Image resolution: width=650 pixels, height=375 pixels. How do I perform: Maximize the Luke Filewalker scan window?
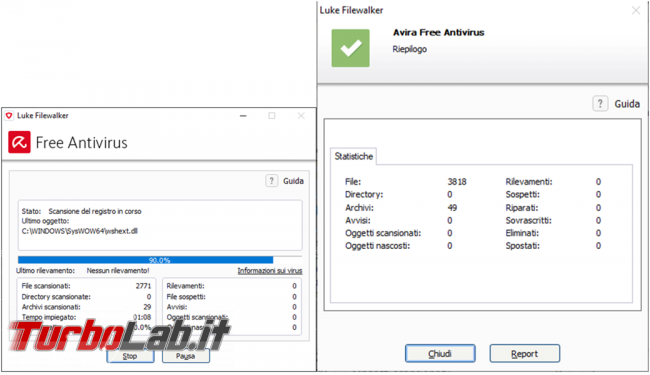point(272,116)
